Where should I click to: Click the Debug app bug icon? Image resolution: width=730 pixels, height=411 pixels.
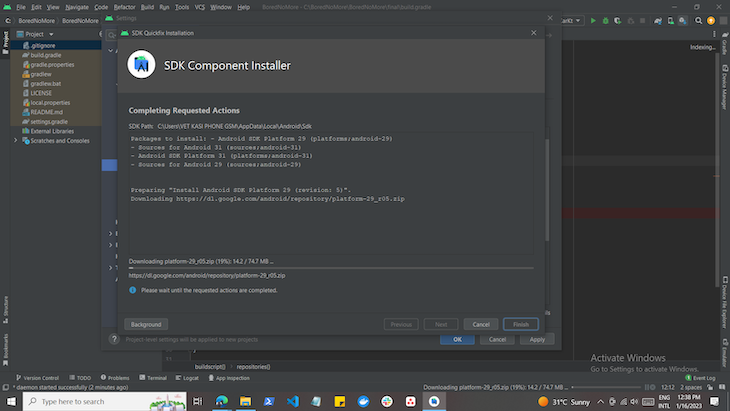pyautogui.click(x=605, y=21)
